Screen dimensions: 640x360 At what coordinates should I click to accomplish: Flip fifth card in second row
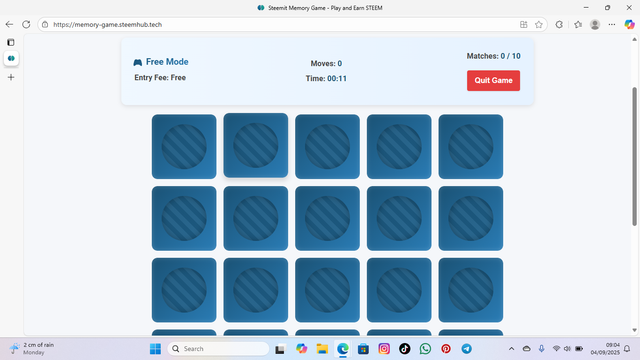click(x=471, y=218)
